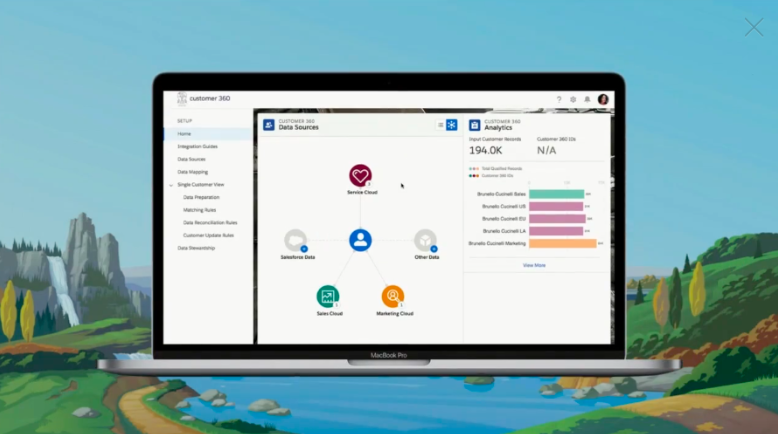Add source via Other Data plus badge
778x434 pixels.
coord(434,249)
